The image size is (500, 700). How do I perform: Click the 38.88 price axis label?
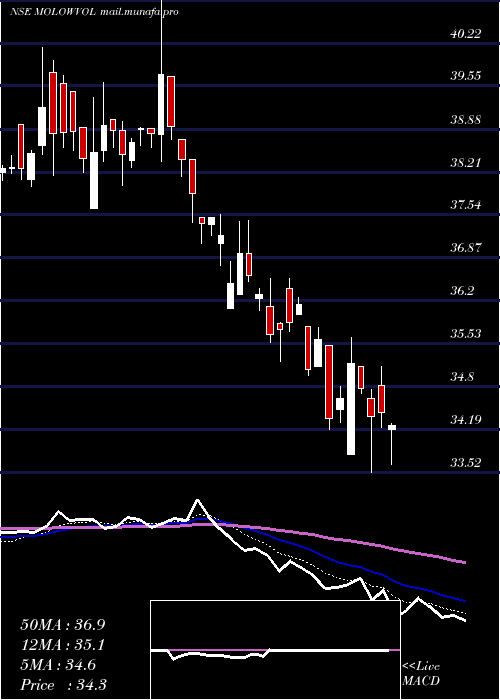[x=466, y=120]
